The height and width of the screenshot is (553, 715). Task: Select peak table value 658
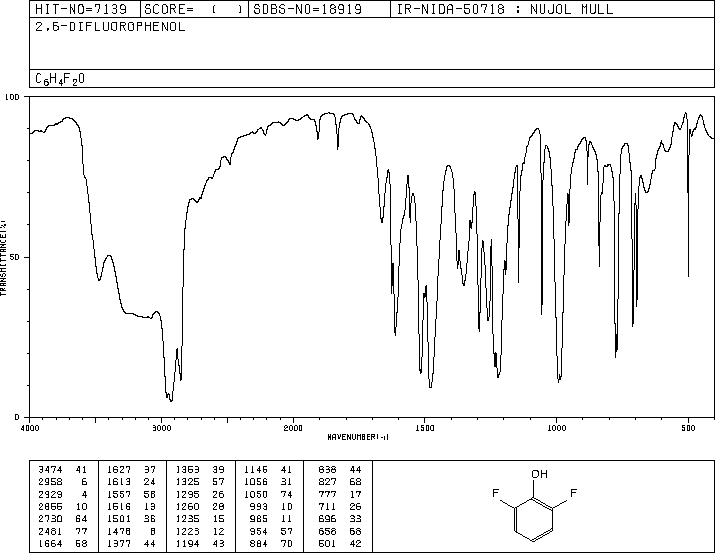pyautogui.click(x=327, y=532)
